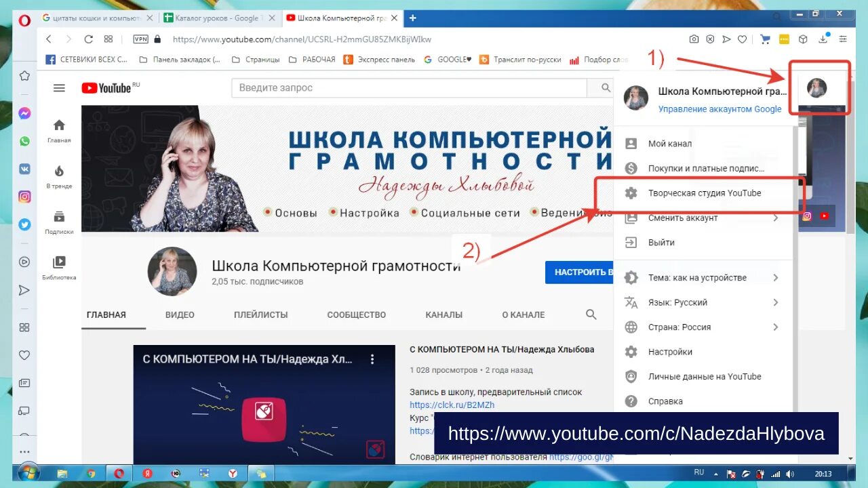
Task: Expand the Тема: как на устройстве submenu
Action: (703, 278)
